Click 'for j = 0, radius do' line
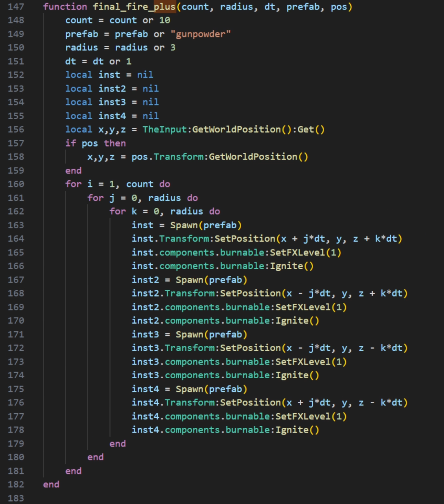Image resolution: width=444 pixels, height=504 pixels. click(x=142, y=198)
